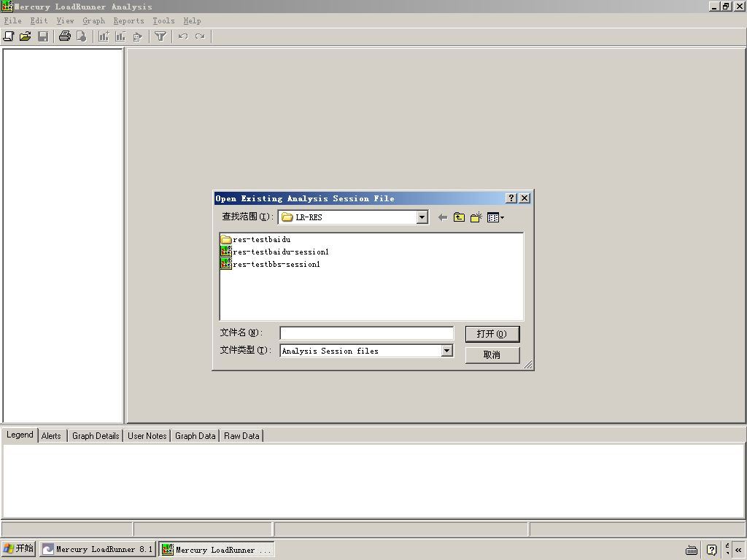The height and width of the screenshot is (560, 747).
Task: Click the Open session folder icon
Action: coord(26,36)
